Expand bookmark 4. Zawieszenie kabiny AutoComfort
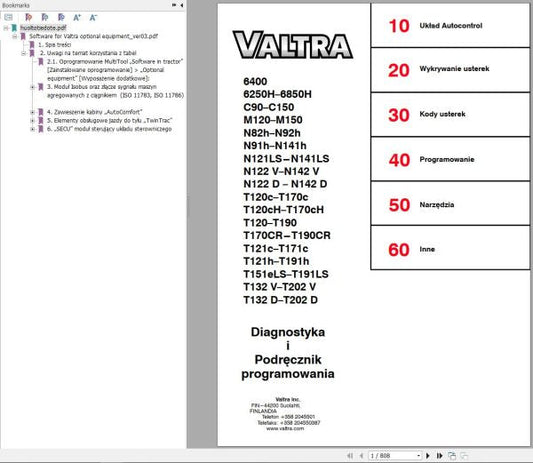The image size is (533, 463). click(x=32, y=112)
